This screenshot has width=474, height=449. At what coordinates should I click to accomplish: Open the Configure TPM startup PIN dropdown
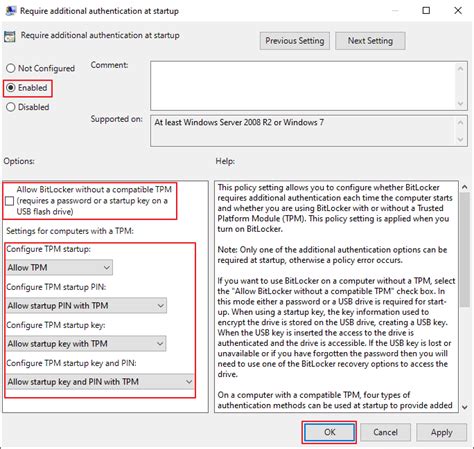pos(86,306)
